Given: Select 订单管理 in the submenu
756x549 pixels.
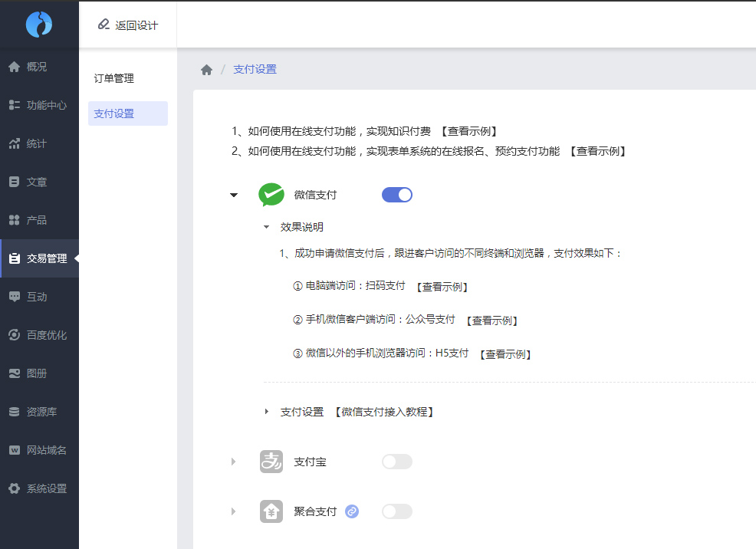Looking at the screenshot, I should pos(114,78).
